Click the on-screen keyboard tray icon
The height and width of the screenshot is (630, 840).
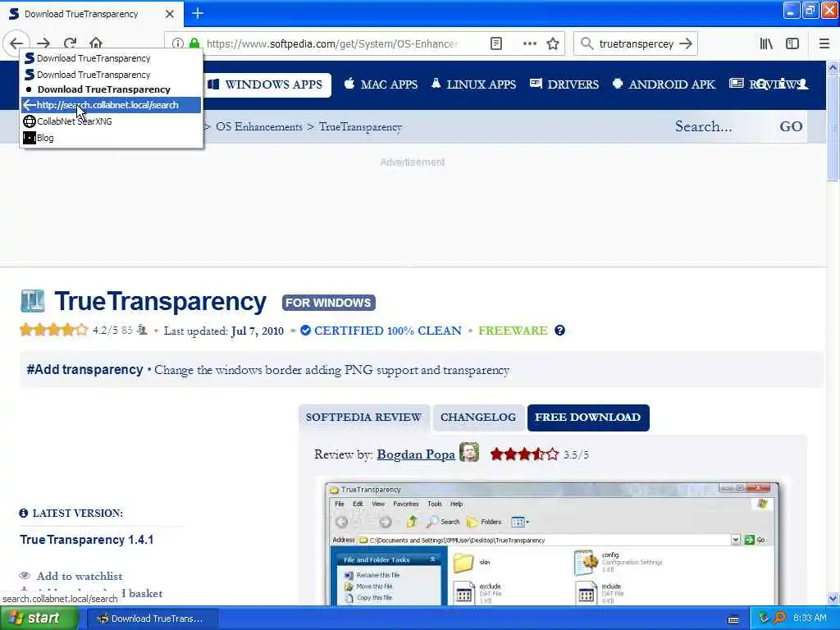point(733,619)
